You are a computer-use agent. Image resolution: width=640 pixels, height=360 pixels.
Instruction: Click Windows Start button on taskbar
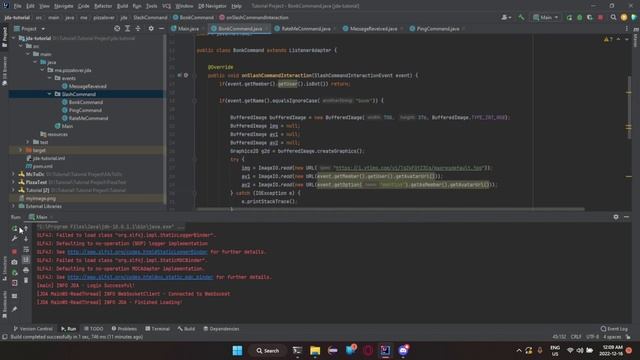click(x=237, y=351)
